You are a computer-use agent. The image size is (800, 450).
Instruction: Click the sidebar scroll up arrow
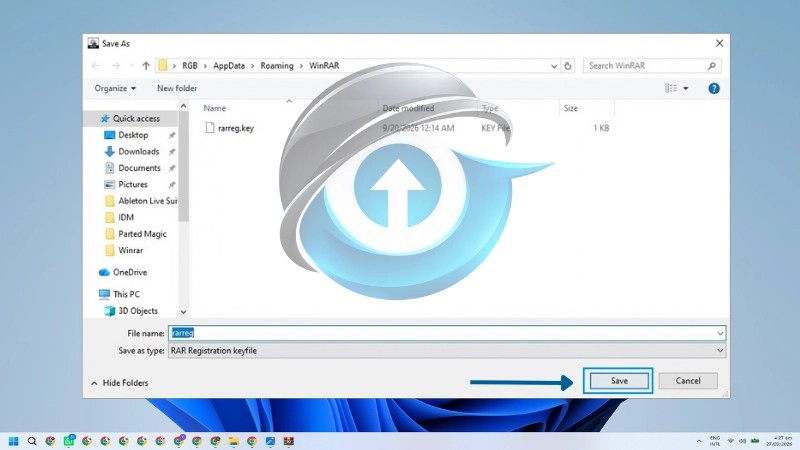click(x=184, y=106)
